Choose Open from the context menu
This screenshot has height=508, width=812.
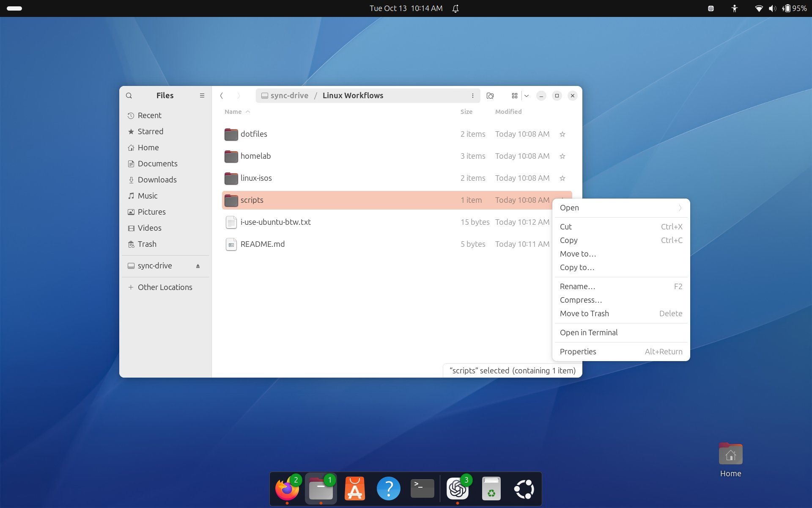click(x=621, y=208)
